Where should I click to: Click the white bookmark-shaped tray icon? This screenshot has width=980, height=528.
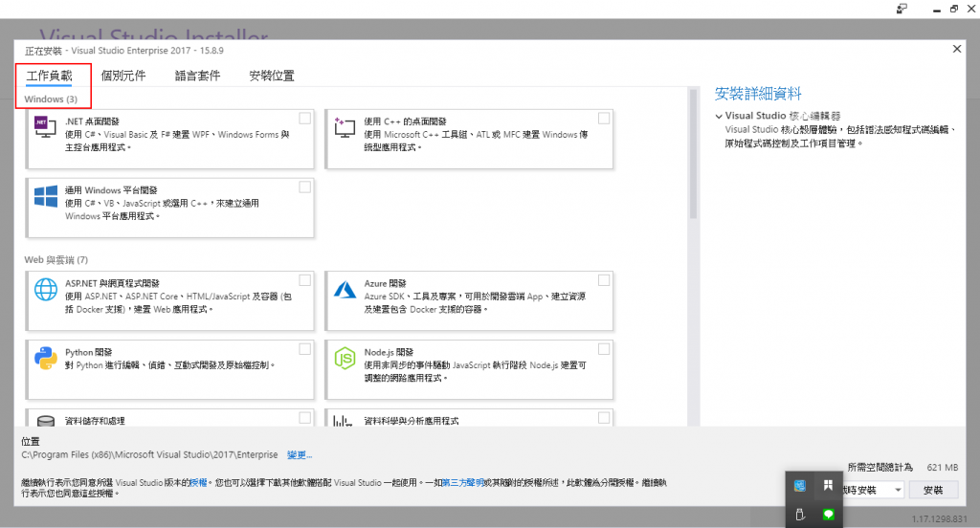pos(828,486)
